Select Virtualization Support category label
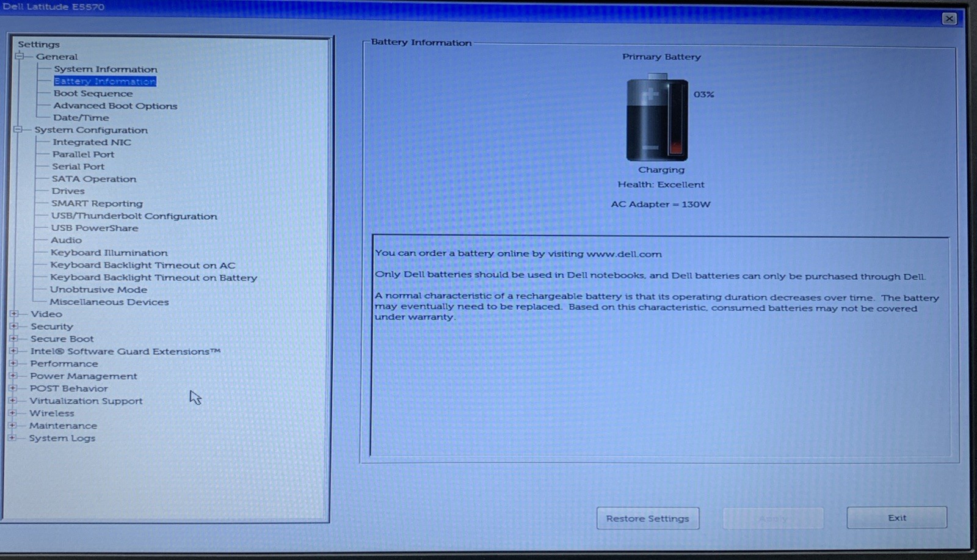This screenshot has width=977, height=560. [x=86, y=401]
